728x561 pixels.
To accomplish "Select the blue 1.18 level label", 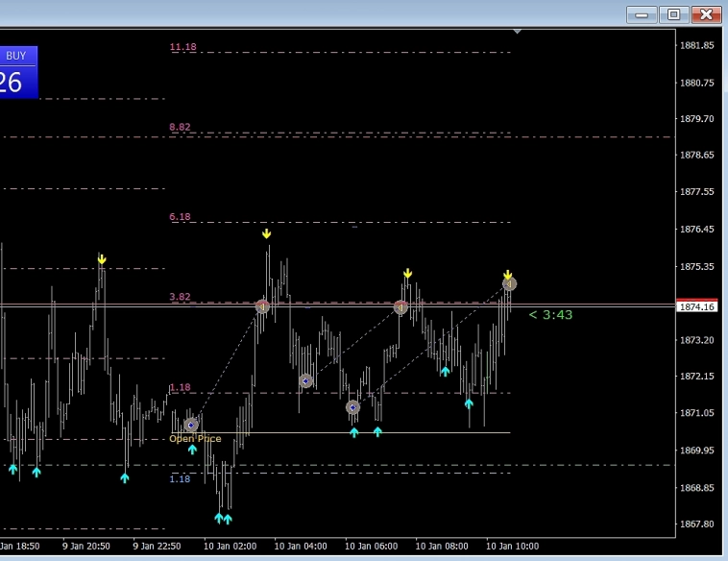I will (x=180, y=478).
